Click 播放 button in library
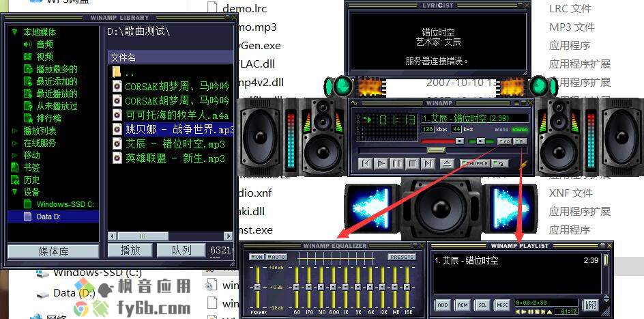 click(x=130, y=250)
